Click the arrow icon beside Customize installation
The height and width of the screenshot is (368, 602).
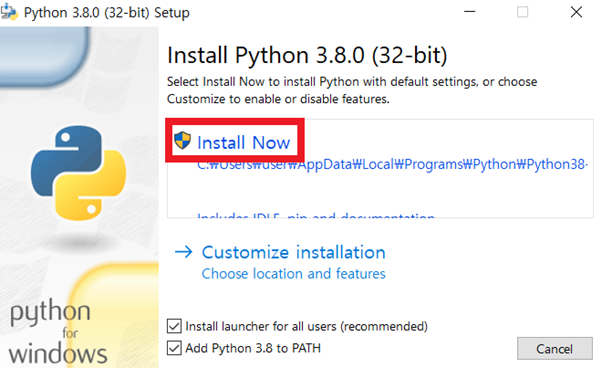pos(184,252)
